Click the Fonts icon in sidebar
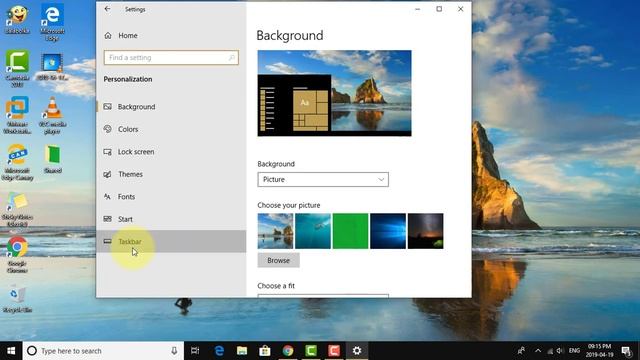This screenshot has width=640, height=360. pos(107,196)
